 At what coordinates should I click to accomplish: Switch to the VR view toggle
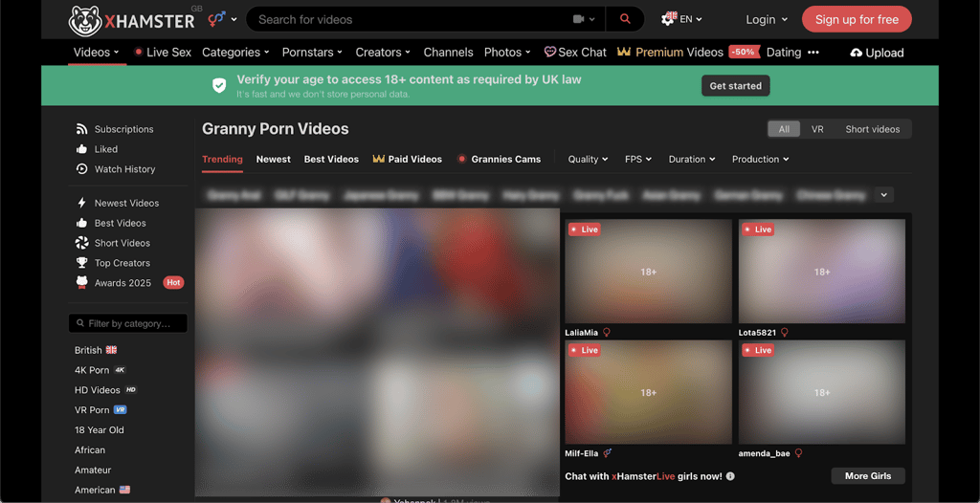[817, 129]
